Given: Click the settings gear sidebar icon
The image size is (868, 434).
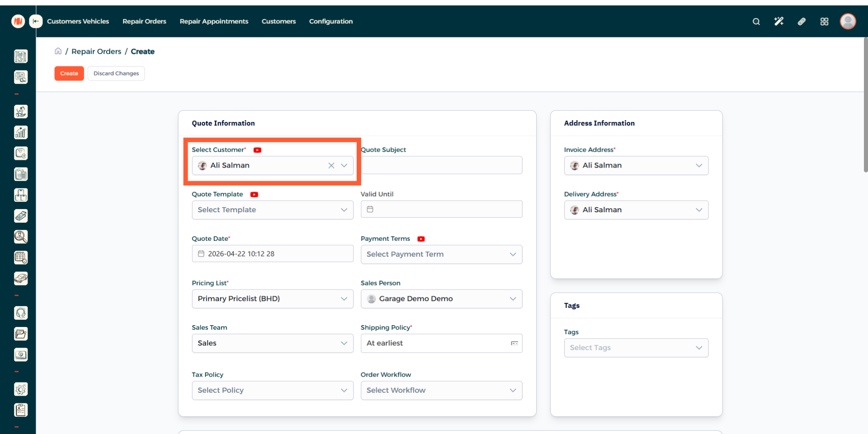Looking at the screenshot, I should pyautogui.click(x=21, y=389).
